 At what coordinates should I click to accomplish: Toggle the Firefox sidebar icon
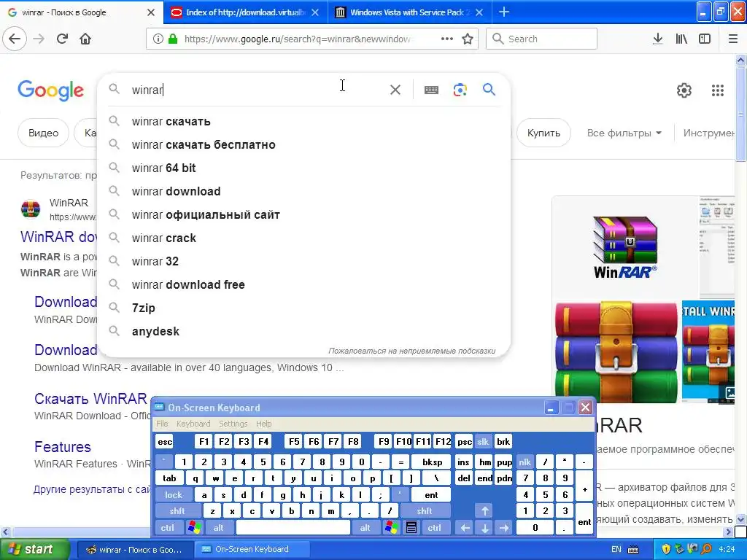[x=705, y=39]
